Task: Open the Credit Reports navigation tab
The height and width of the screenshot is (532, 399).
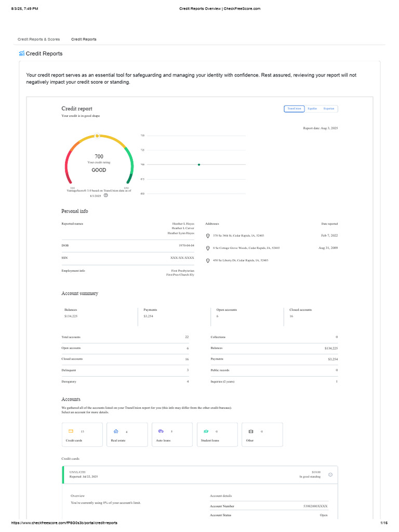Action: point(84,39)
